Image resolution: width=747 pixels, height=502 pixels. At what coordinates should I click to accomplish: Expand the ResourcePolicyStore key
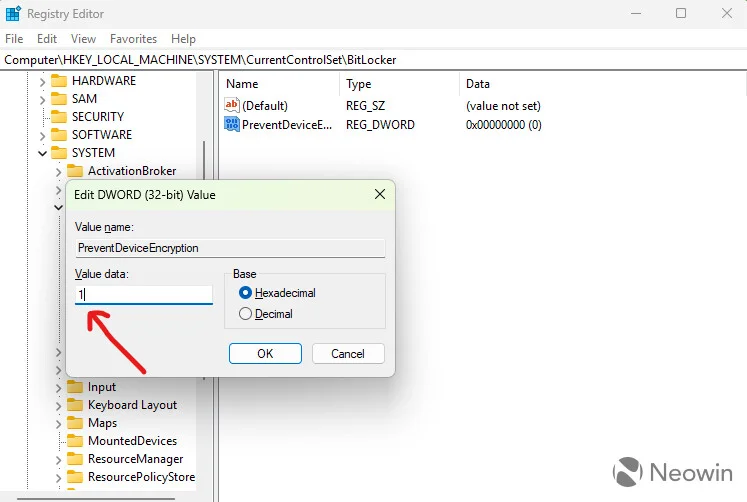point(59,478)
